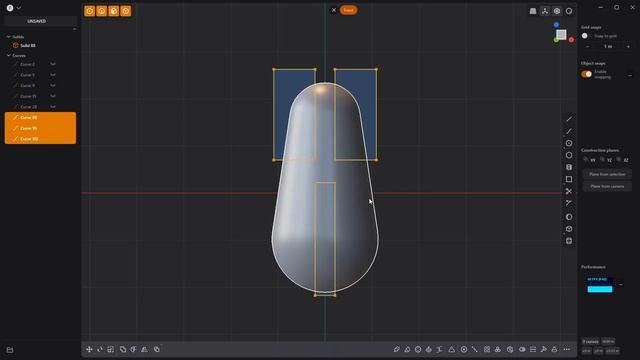Click the three-node x-ray icon at top right
This screenshot has width=640, height=360.
(x=545, y=11)
